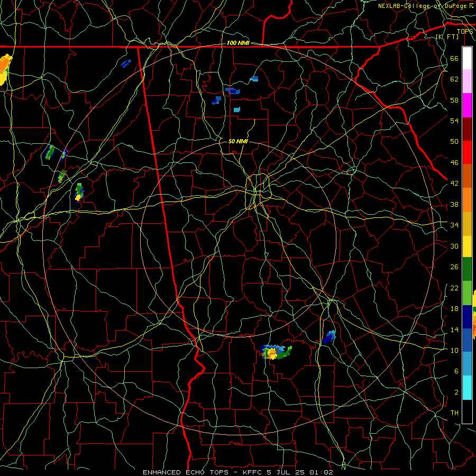This screenshot has width=476, height=476.
Task: Click the dark maroon 54 kft legend segment
Action: pyautogui.click(x=467, y=129)
